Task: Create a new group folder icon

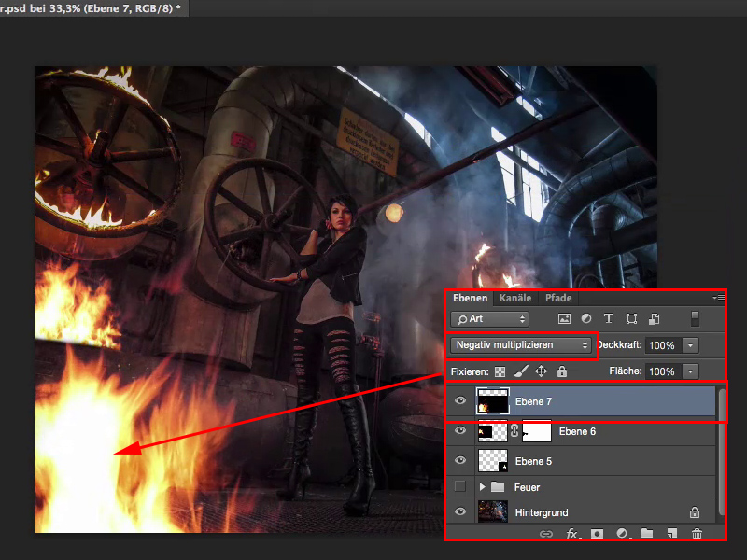Action: (647, 533)
